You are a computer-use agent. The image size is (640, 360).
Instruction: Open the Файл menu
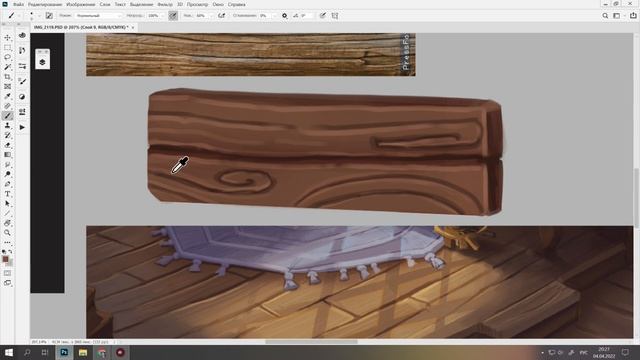point(18,4)
